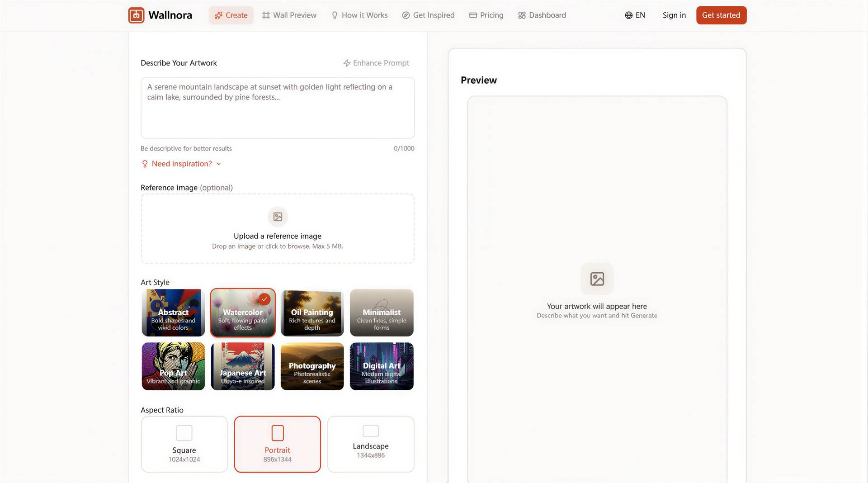Click the Wallnora logo icon
This screenshot has height=483, width=868.
tap(136, 15)
